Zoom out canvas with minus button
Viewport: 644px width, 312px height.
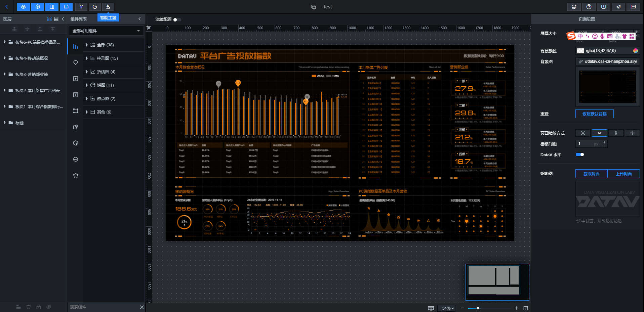click(x=462, y=308)
